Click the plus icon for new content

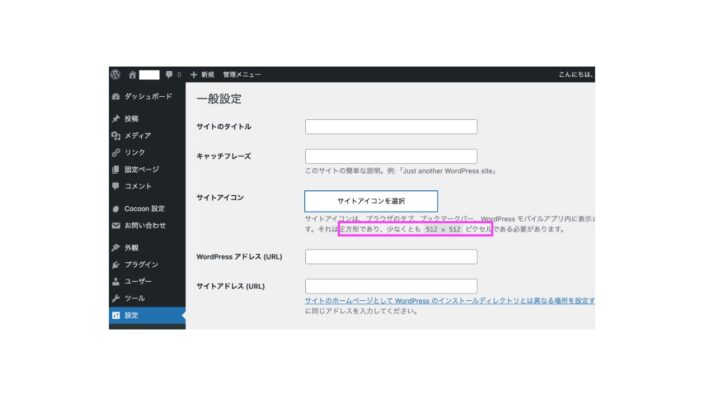pos(194,75)
